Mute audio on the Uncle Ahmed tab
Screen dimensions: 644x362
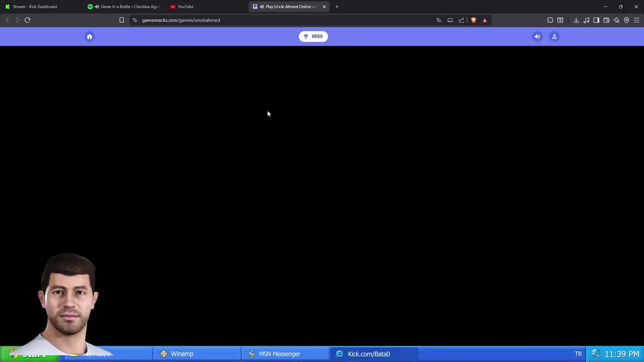click(x=262, y=7)
